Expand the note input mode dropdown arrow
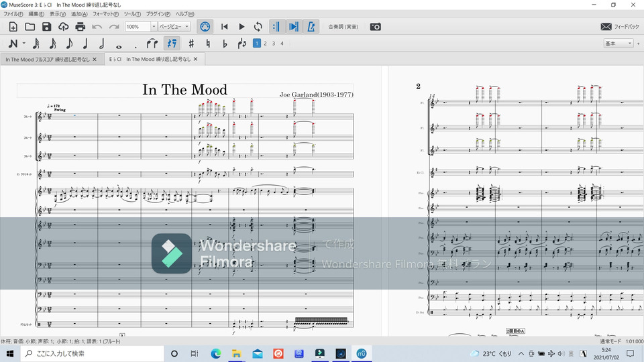This screenshot has height=362, width=644. pyautogui.click(x=24, y=43)
